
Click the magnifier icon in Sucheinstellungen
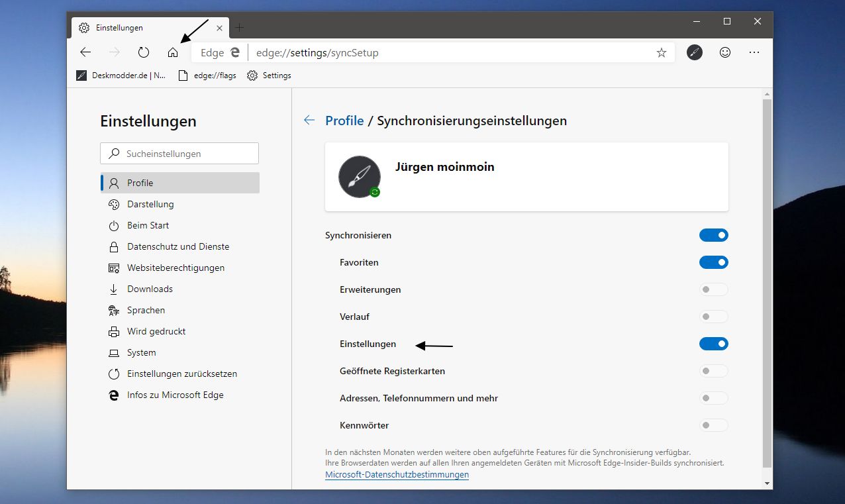[x=114, y=154]
